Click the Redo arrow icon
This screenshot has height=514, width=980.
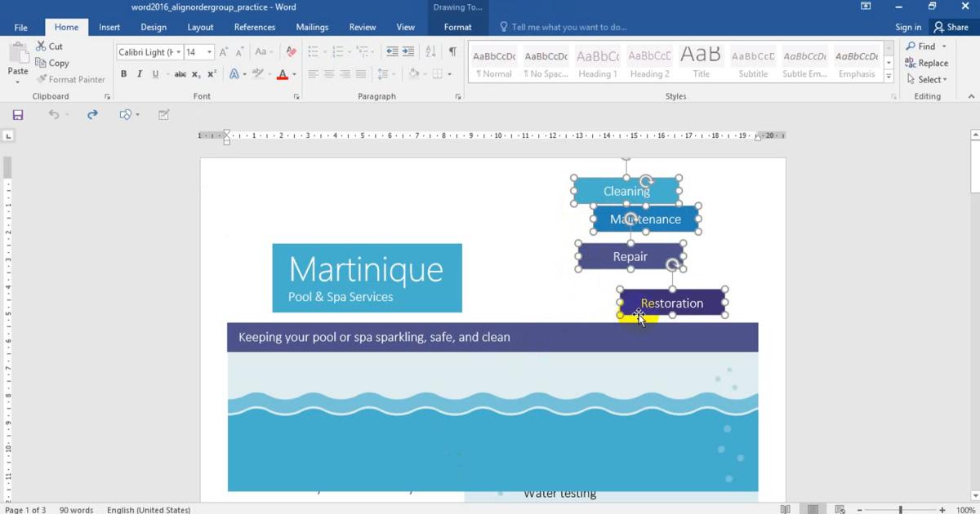92,115
